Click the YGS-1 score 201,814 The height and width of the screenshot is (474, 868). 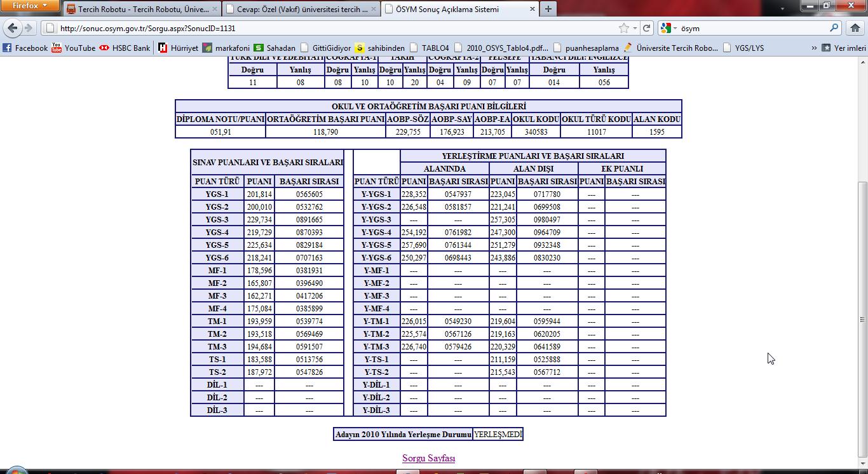coord(259,194)
